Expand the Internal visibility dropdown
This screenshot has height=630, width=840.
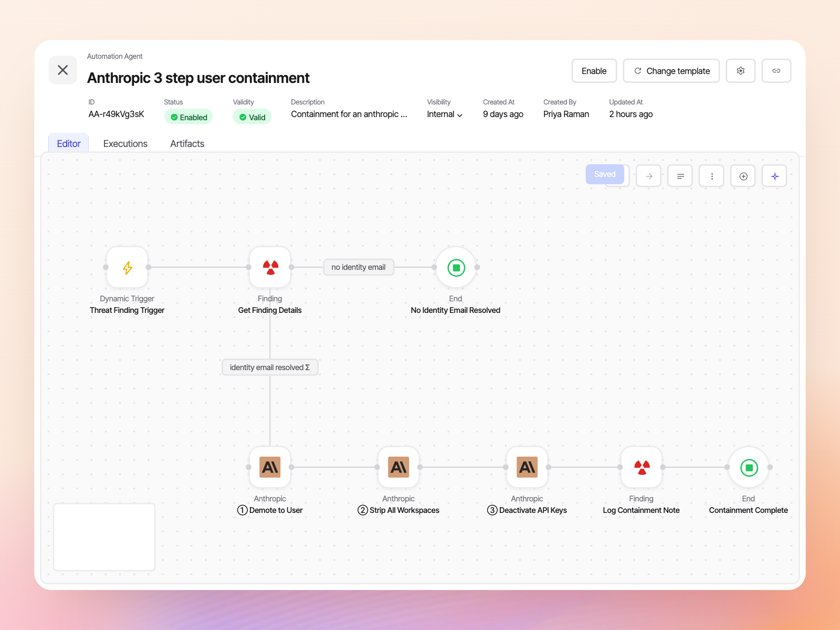445,114
